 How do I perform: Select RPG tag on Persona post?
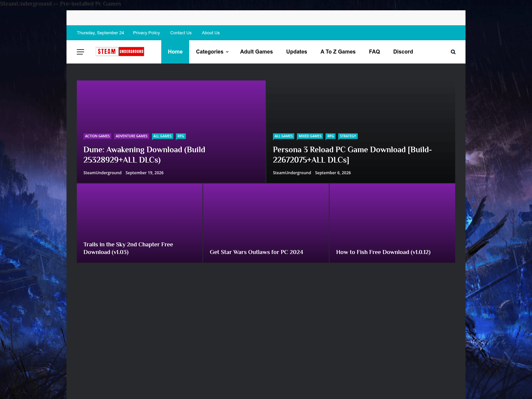[331, 136]
